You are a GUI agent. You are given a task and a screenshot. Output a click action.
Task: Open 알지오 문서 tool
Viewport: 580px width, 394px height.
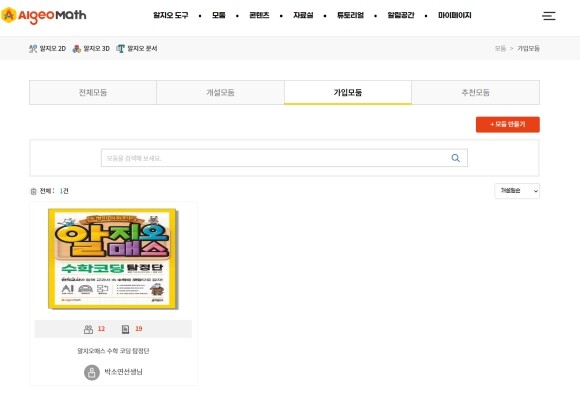click(137, 48)
